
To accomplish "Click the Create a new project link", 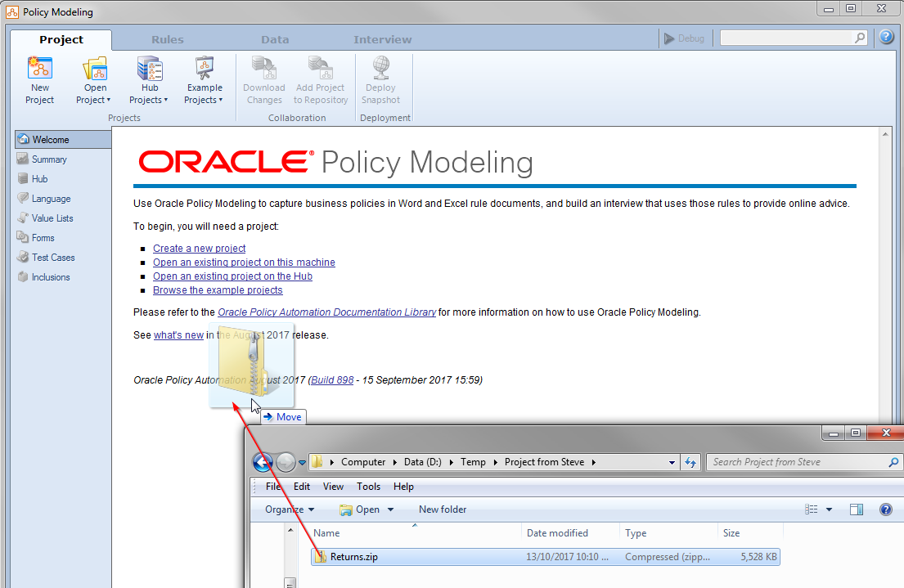I will coord(199,249).
